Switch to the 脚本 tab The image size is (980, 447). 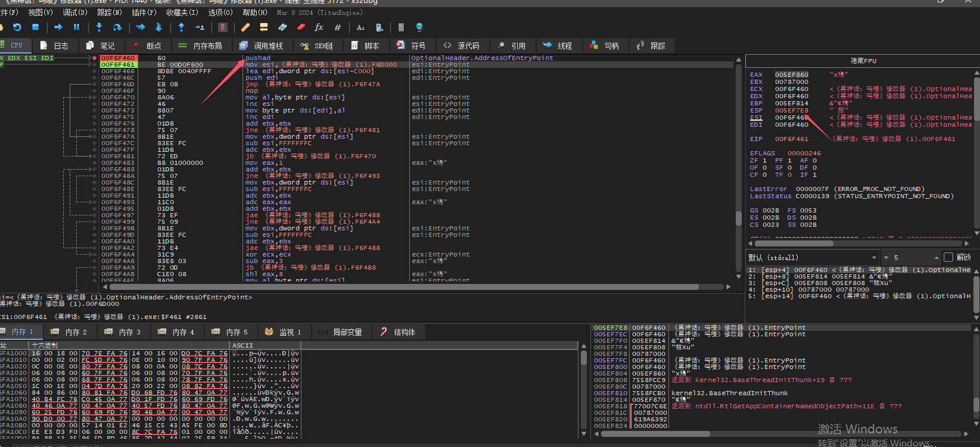coord(365,46)
